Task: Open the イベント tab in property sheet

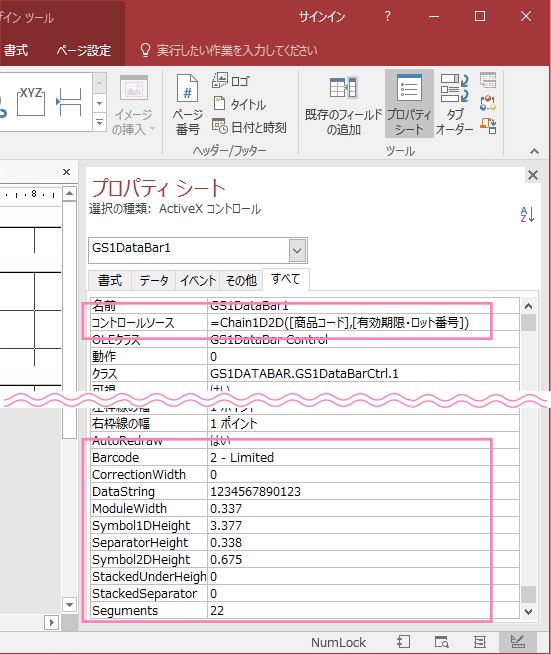Action: [198, 280]
